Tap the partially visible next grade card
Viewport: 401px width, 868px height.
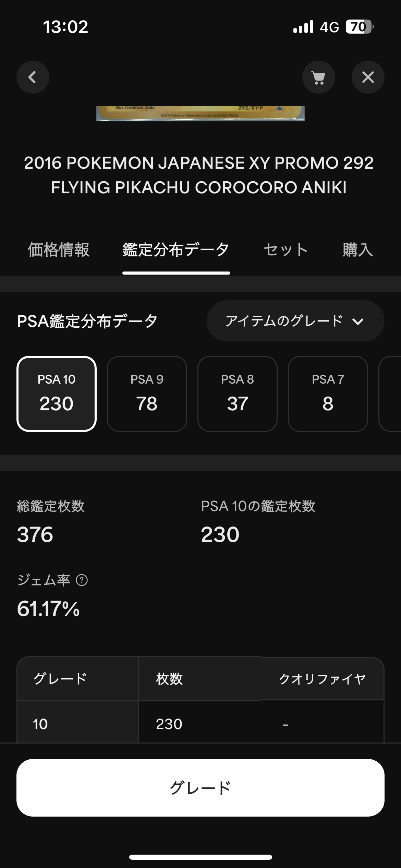390,394
